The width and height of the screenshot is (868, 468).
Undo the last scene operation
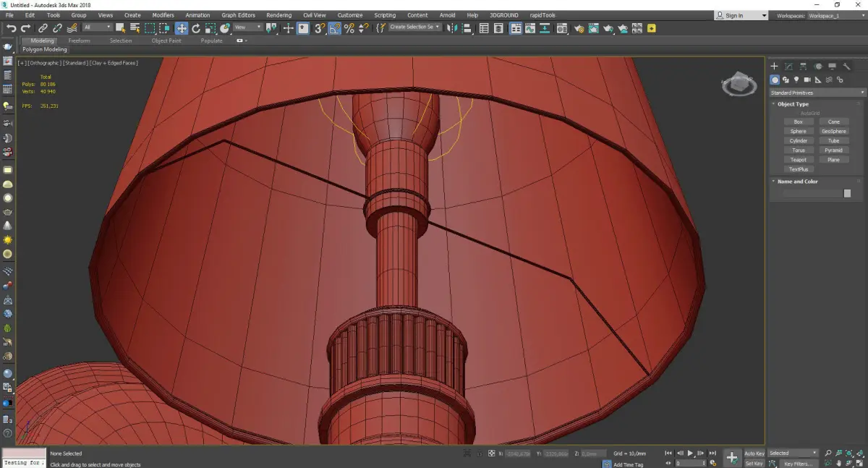pyautogui.click(x=12, y=29)
